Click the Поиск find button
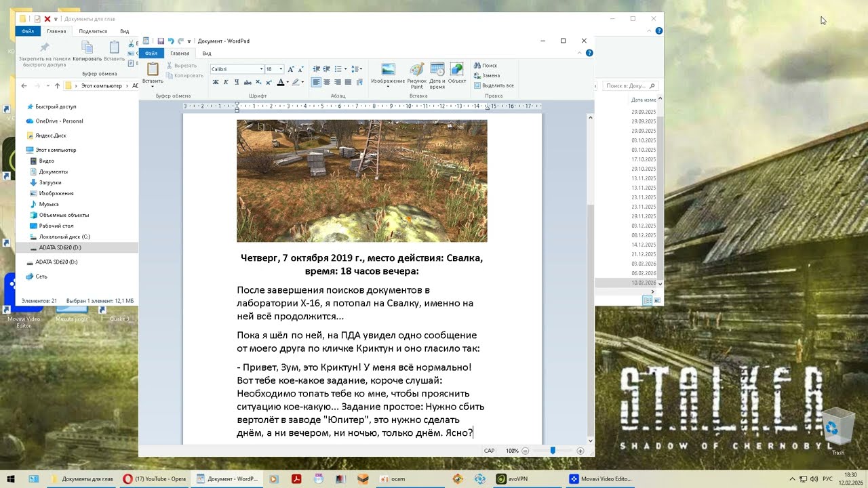Viewport: 868px width, 488px height. 486,66
